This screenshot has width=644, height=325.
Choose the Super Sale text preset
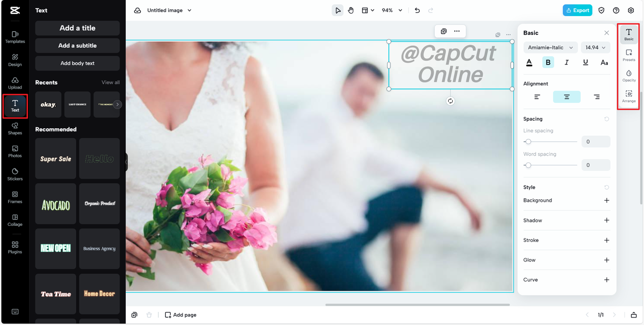coord(56,159)
